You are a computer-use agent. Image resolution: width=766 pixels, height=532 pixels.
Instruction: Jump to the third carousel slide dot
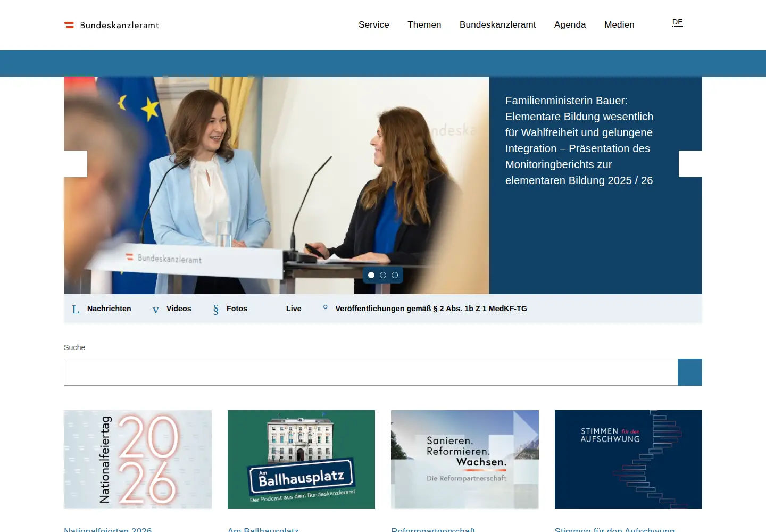pyautogui.click(x=395, y=275)
